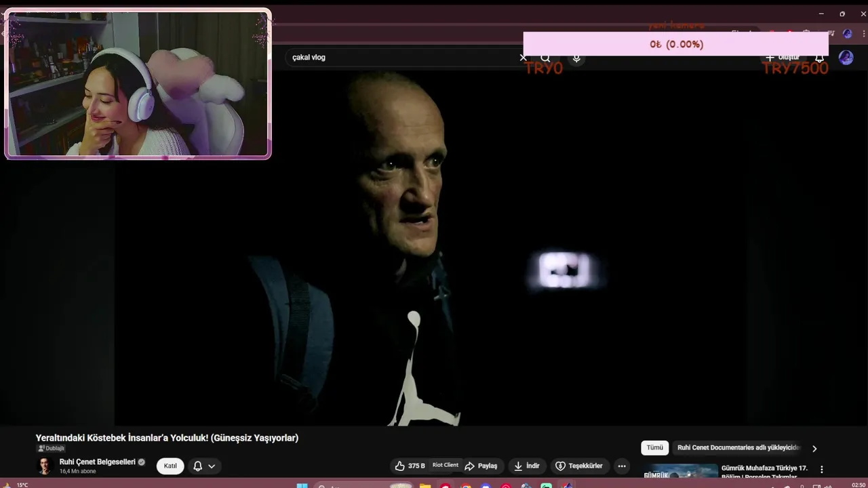The height and width of the screenshot is (488, 868).
Task: Open the Windows Start button on the taskbar
Action: click(302, 485)
